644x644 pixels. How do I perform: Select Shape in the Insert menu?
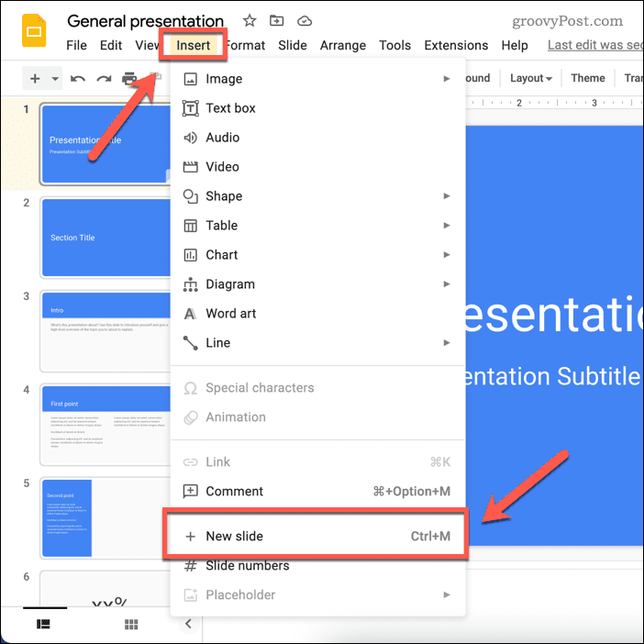point(317,196)
